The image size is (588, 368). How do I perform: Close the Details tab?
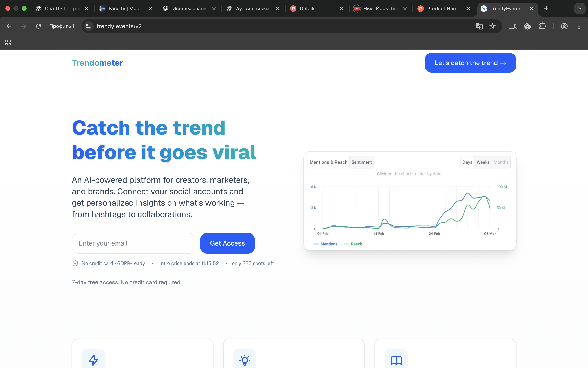[x=341, y=9]
